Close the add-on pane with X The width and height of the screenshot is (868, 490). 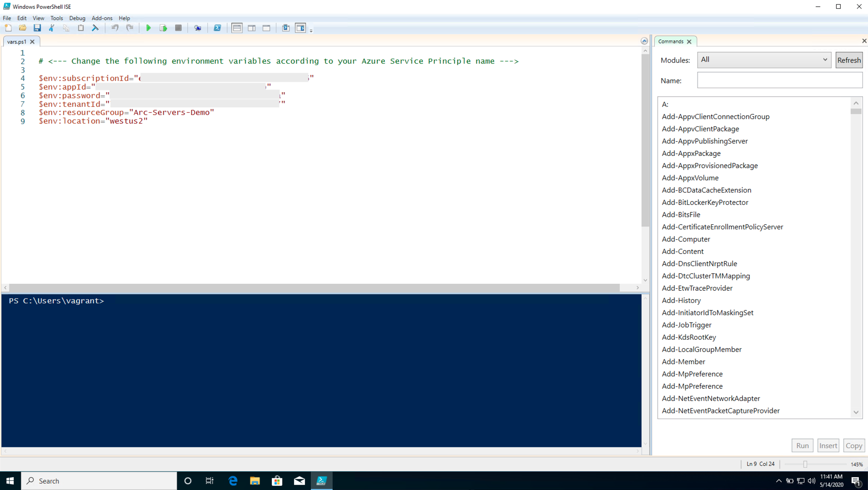[864, 41]
